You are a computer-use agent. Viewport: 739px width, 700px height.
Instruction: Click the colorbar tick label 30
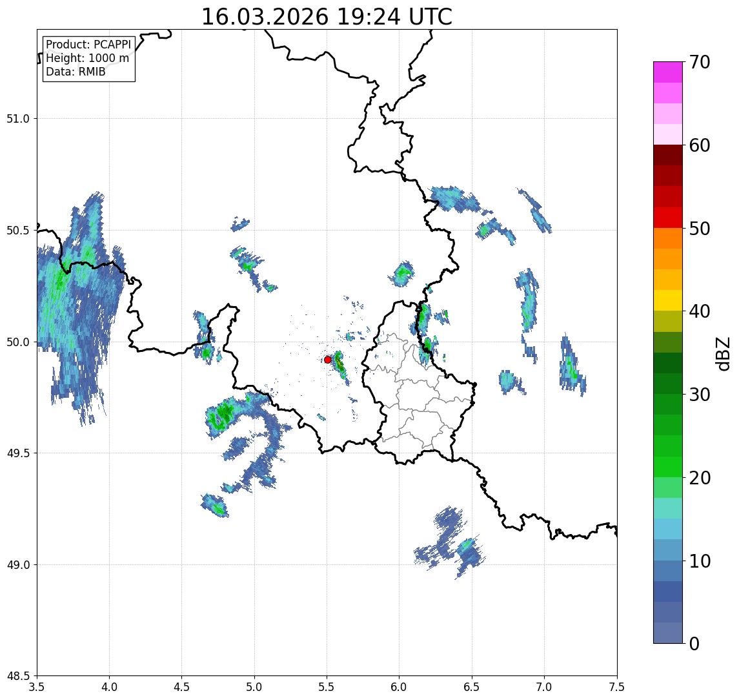coord(700,395)
